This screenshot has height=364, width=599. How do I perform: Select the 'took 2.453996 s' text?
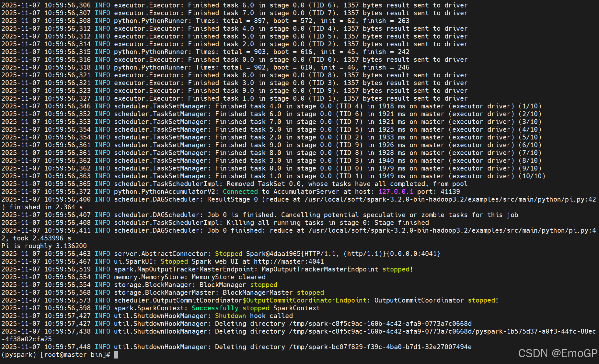pyautogui.click(x=42, y=238)
